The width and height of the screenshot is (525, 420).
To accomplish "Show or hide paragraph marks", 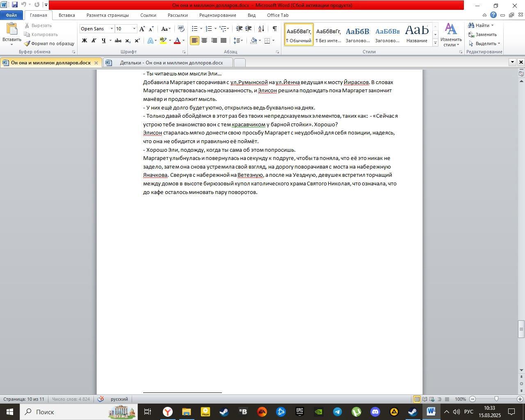I will (274, 29).
